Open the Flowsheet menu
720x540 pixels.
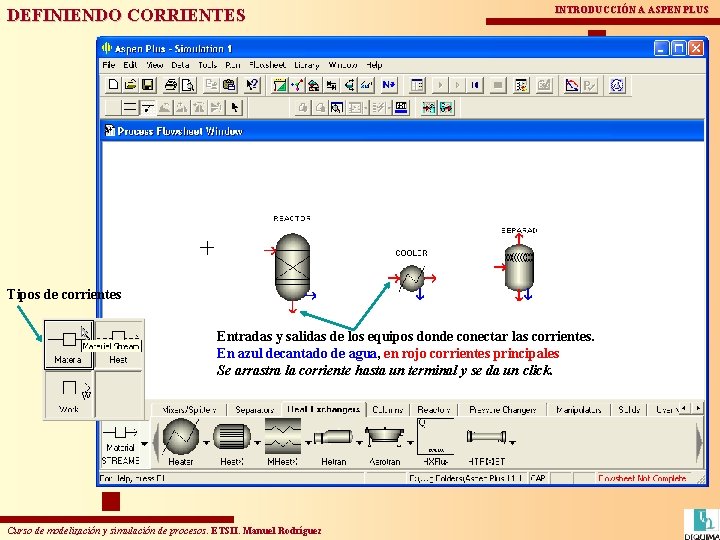(x=267, y=65)
